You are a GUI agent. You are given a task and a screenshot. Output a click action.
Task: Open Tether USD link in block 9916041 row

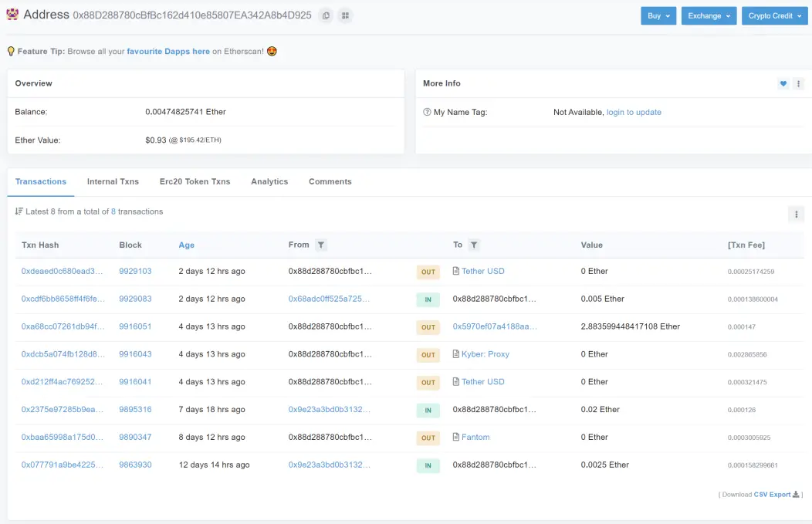click(x=482, y=381)
